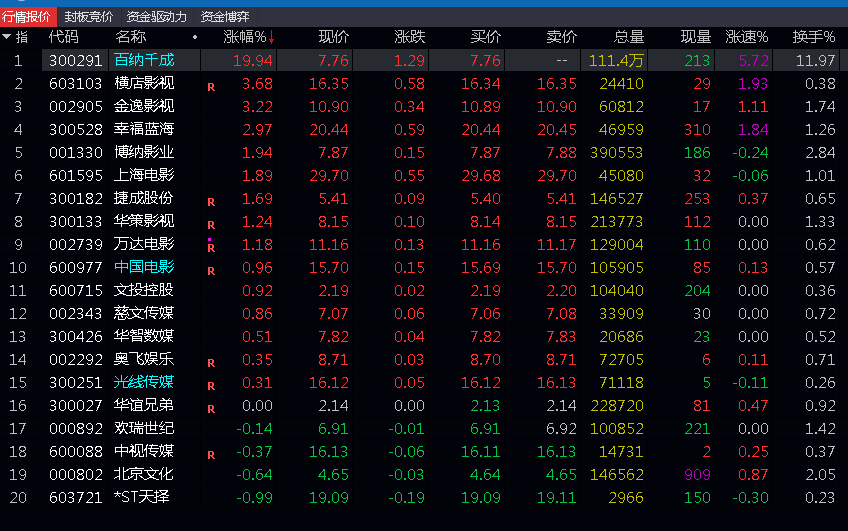This screenshot has height=531, width=848.
Task: Select stock 百纳千成
Action: tap(144, 60)
